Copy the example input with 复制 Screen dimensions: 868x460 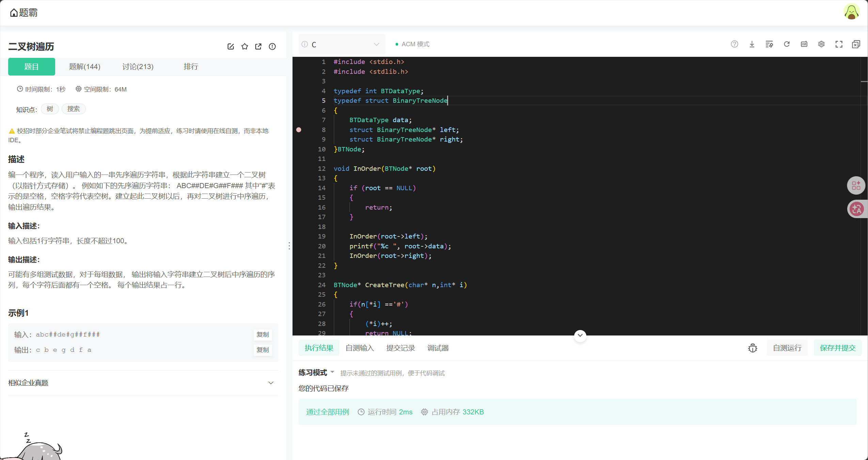pos(262,334)
